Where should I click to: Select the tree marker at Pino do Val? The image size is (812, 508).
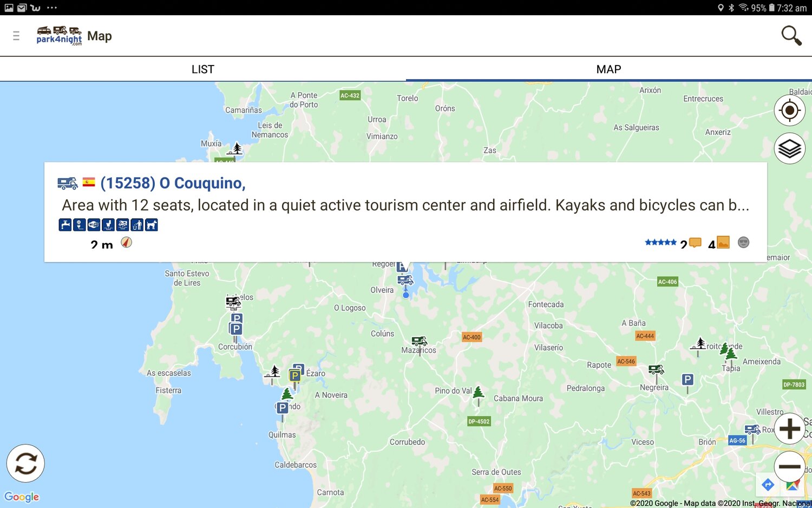point(478,392)
